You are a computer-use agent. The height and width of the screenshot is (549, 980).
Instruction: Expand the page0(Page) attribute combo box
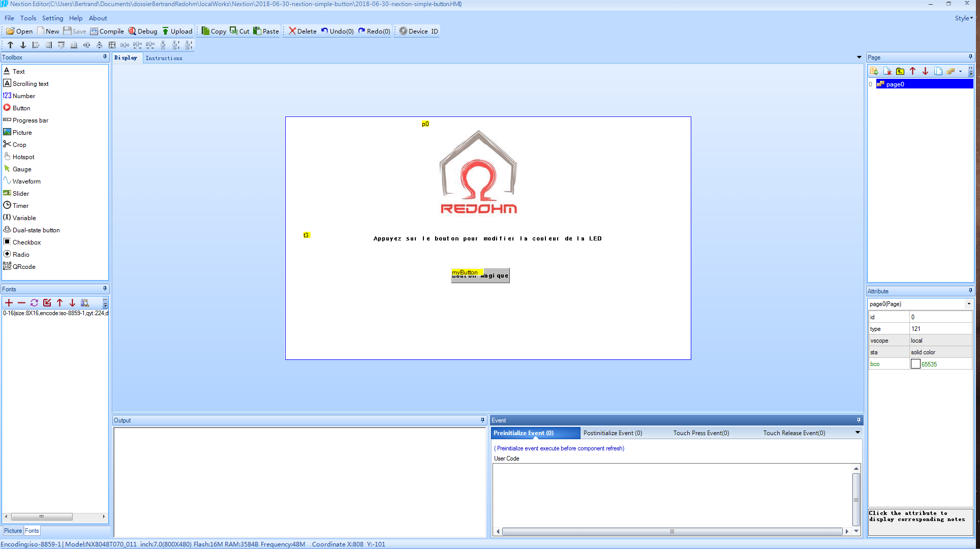click(969, 304)
